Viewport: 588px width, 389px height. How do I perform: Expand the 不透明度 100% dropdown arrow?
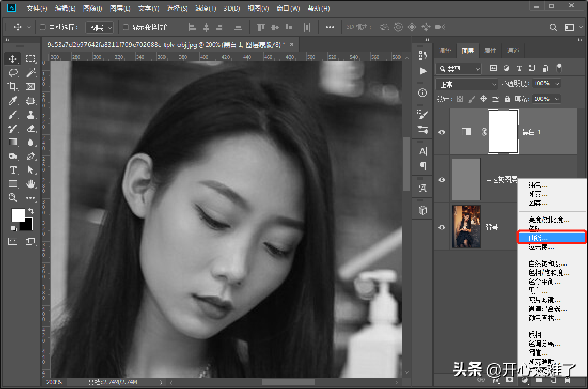(x=557, y=84)
